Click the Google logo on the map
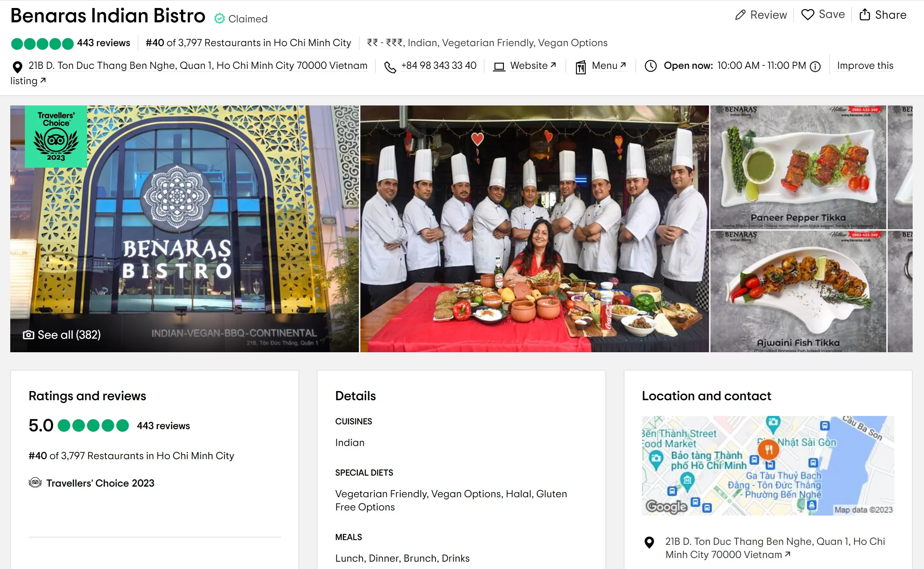 [x=667, y=506]
